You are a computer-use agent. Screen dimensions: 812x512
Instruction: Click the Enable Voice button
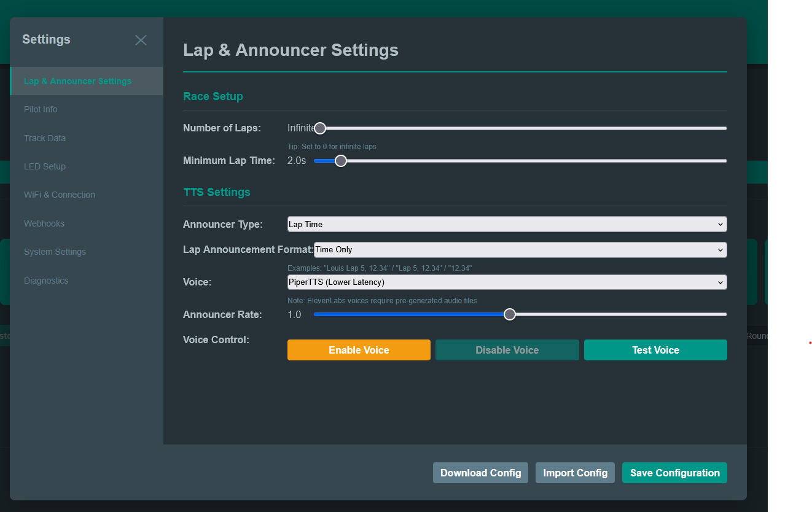click(359, 350)
